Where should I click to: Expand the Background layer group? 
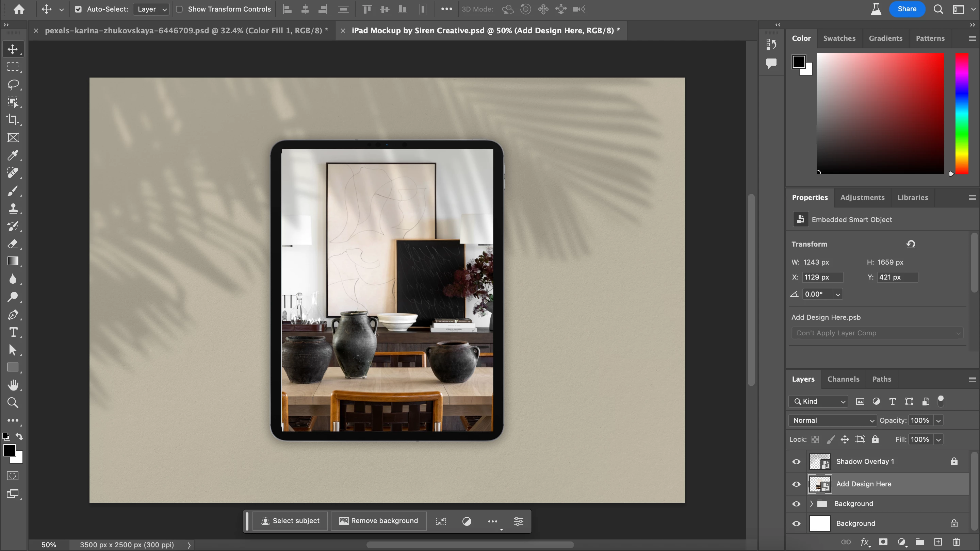click(x=811, y=504)
